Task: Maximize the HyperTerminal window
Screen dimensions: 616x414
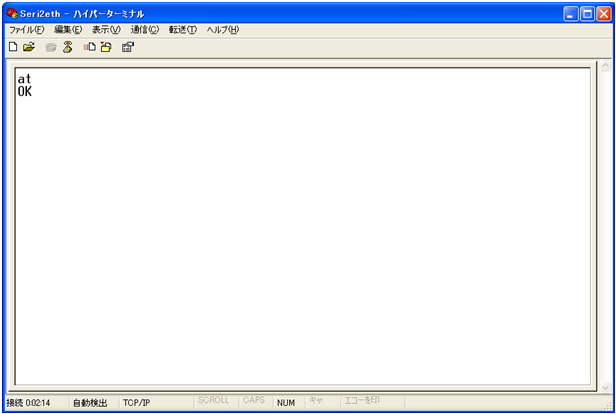Action: (587, 14)
